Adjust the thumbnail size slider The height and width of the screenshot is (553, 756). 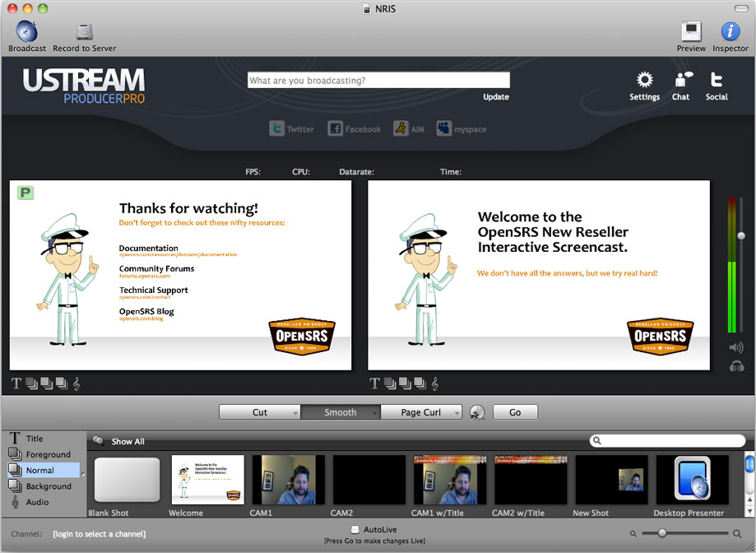click(x=662, y=532)
